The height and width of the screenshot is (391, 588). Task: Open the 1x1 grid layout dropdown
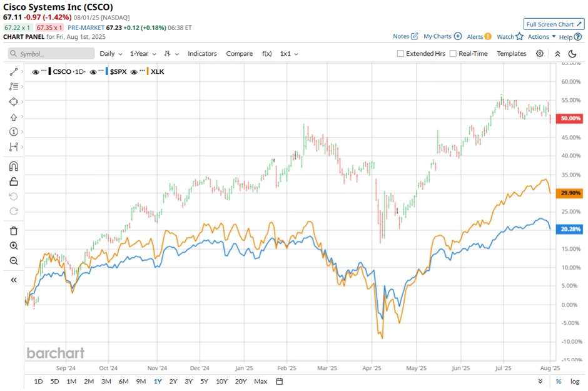tap(289, 54)
